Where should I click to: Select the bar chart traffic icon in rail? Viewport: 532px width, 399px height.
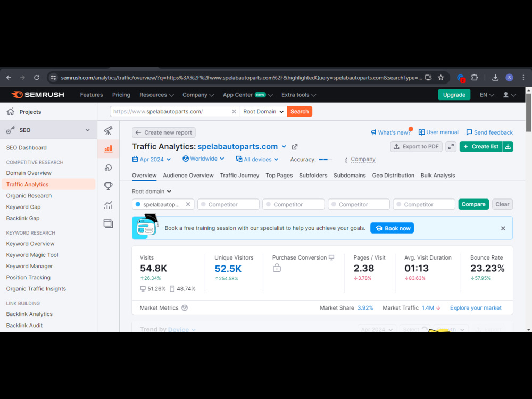coord(108,148)
